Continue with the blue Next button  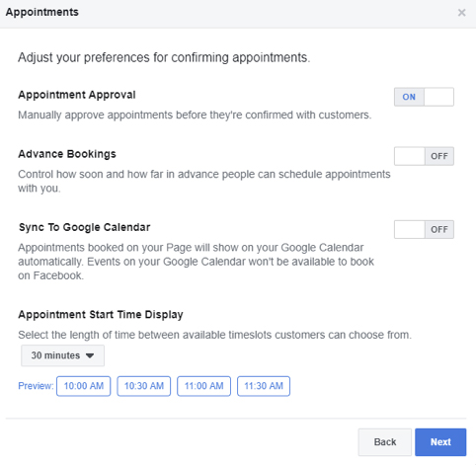(x=440, y=442)
